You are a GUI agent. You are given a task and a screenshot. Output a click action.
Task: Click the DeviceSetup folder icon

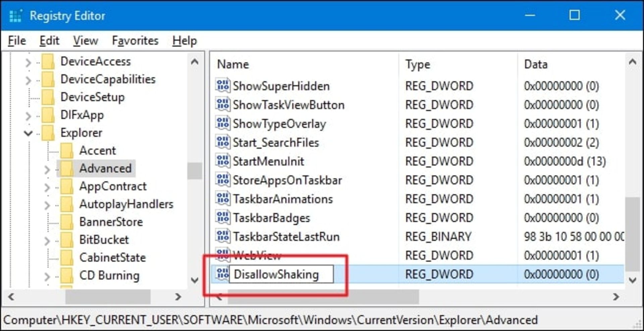pos(48,97)
